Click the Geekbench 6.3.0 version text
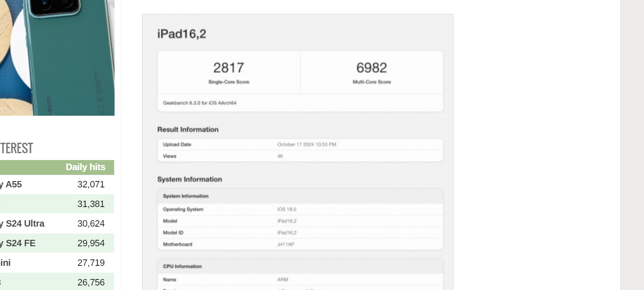Image resolution: width=644 pixels, height=290 pixels. [200, 103]
